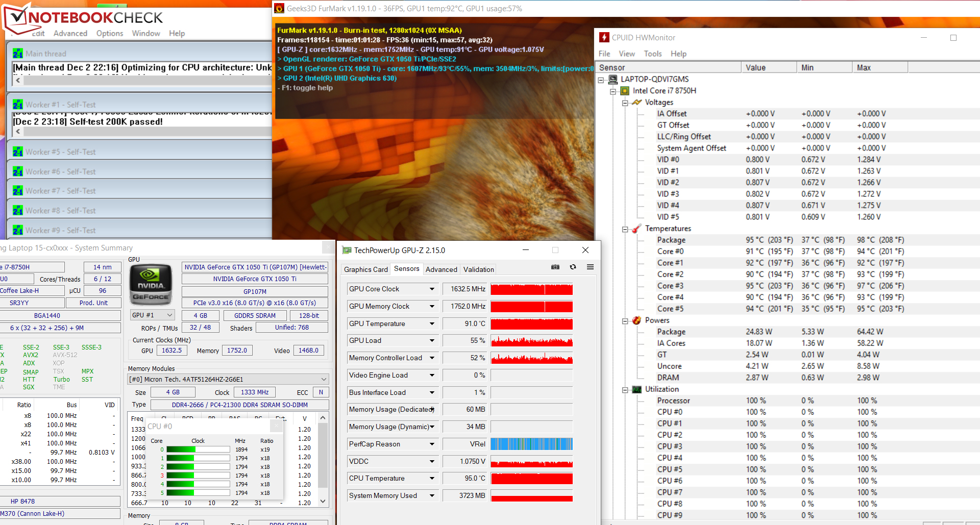Open the Prime95 Advanced menu
Viewport: 980px width, 525px height.
pos(70,33)
